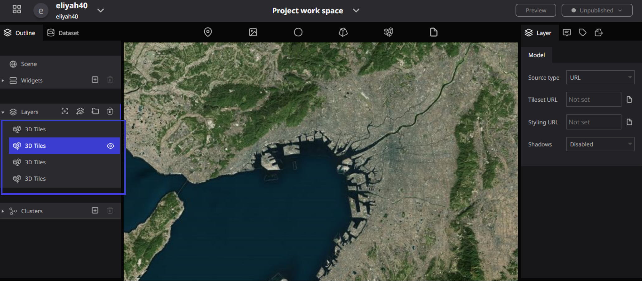Open the Unpublished status dropdown

[597, 10]
